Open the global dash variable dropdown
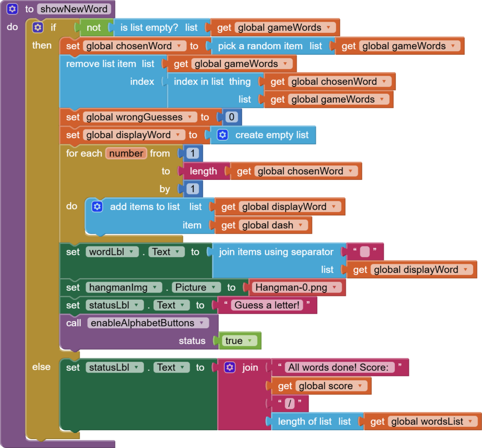Image resolution: width=482 pixels, height=448 pixels. pyautogui.click(x=300, y=225)
